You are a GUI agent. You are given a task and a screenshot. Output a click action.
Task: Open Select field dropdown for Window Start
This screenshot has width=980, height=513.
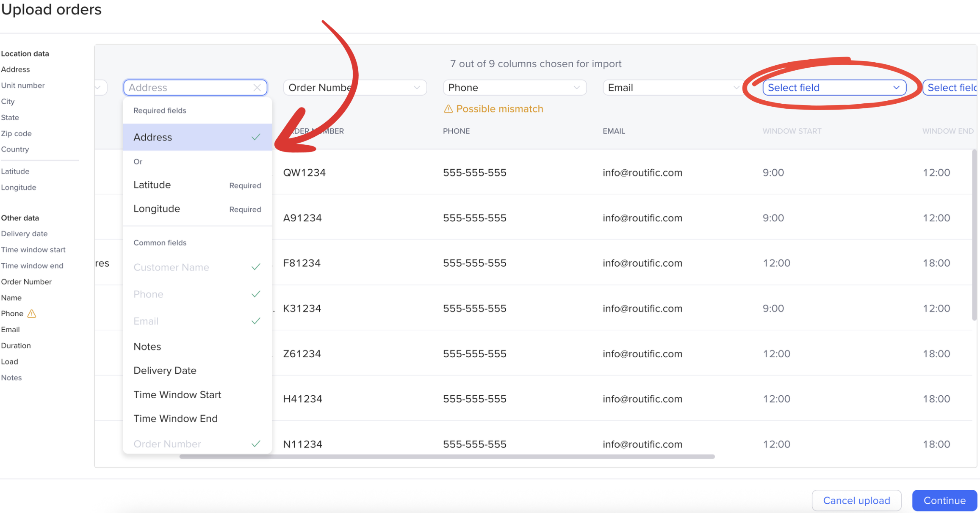pos(833,88)
